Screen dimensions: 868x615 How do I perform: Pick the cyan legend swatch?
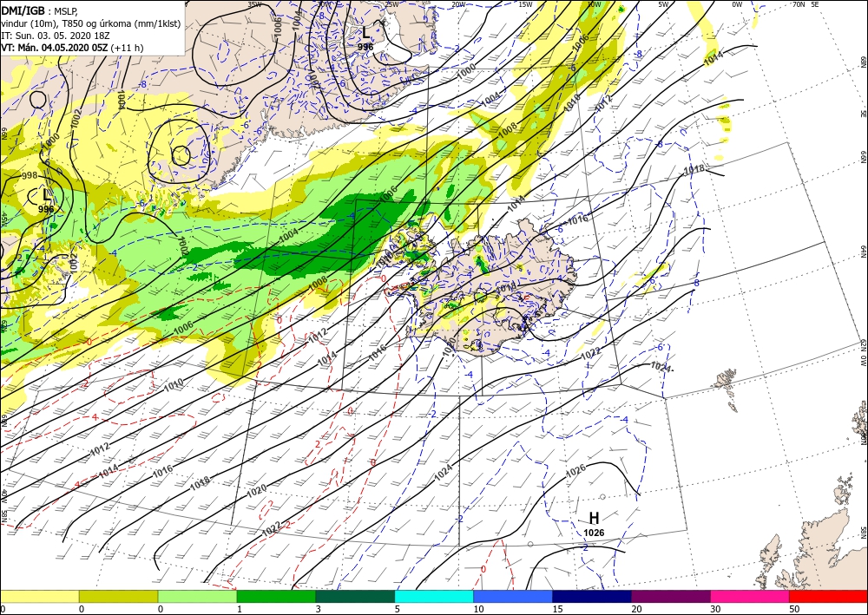[434, 597]
